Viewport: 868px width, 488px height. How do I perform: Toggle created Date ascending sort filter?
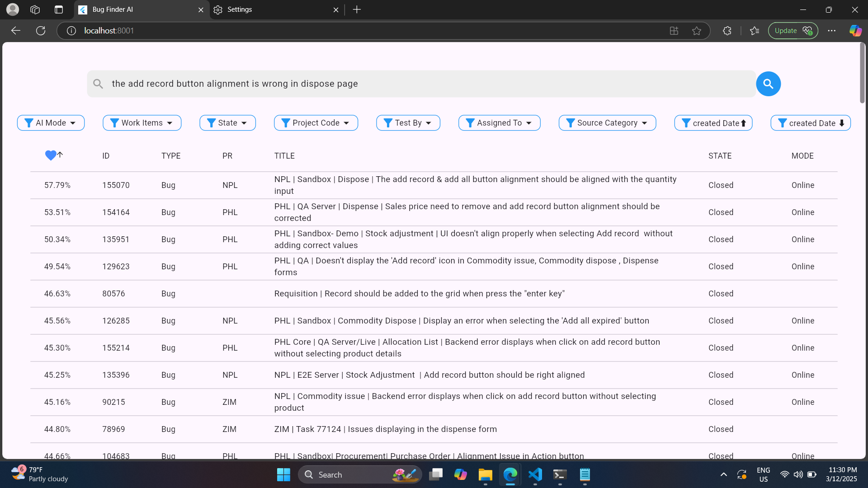tap(713, 123)
